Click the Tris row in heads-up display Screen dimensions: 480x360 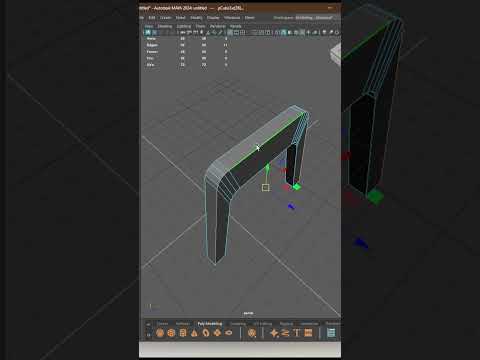click(x=187, y=58)
